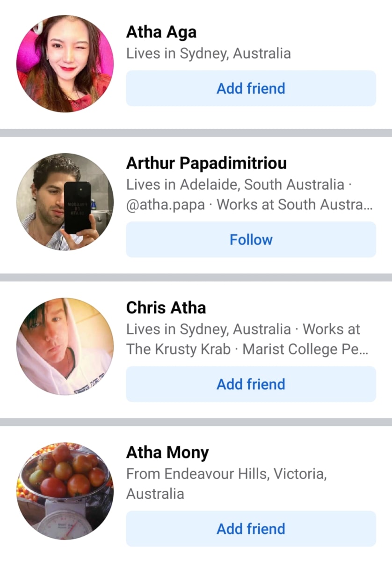Click 'Lives in Sydney, Australia' under Chris Atha
The image size is (392, 562).
(209, 329)
